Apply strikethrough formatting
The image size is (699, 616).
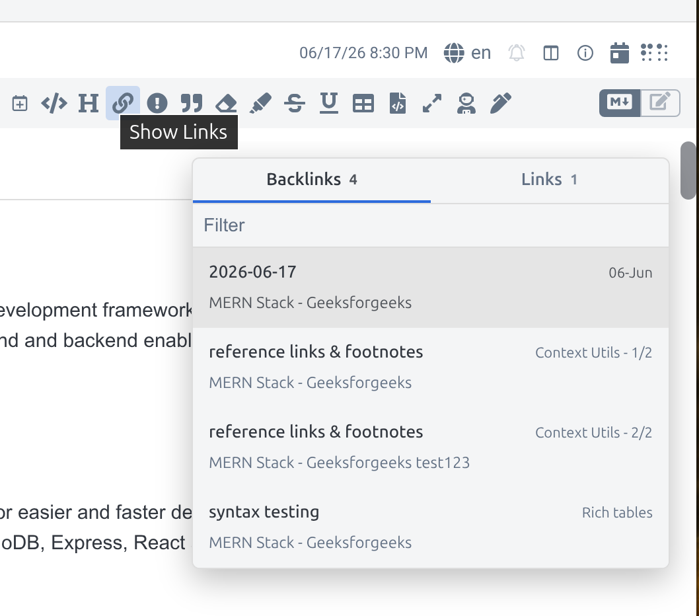[x=295, y=104]
